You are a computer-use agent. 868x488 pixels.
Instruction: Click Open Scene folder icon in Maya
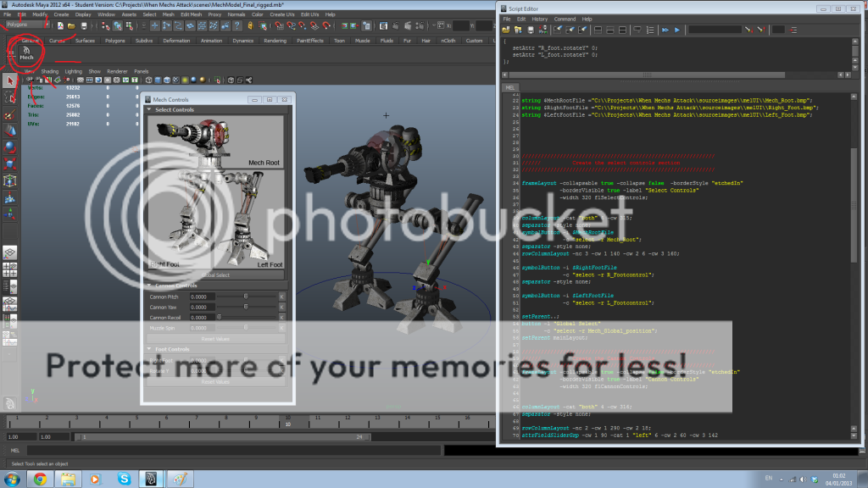[x=72, y=25]
